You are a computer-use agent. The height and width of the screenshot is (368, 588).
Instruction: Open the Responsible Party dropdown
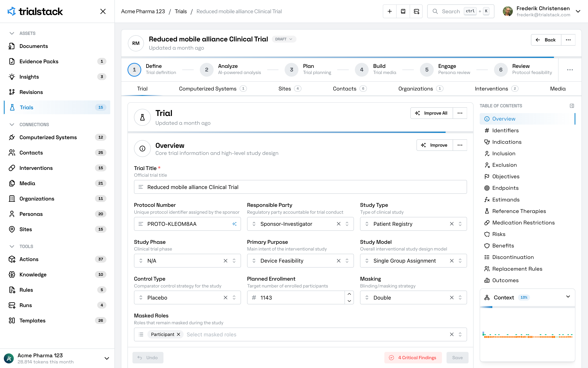pos(300,224)
